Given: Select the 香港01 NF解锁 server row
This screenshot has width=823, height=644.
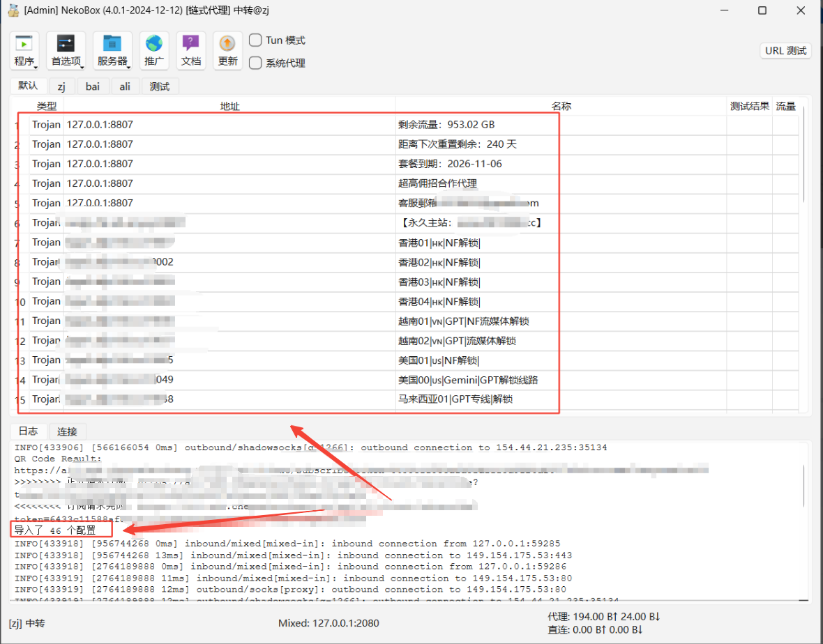Looking at the screenshot, I should (438, 243).
